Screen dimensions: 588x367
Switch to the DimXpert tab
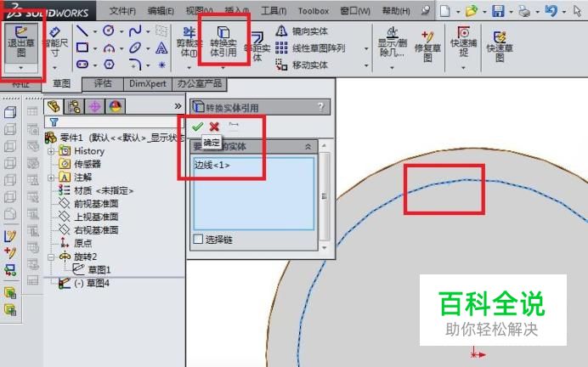(147, 83)
